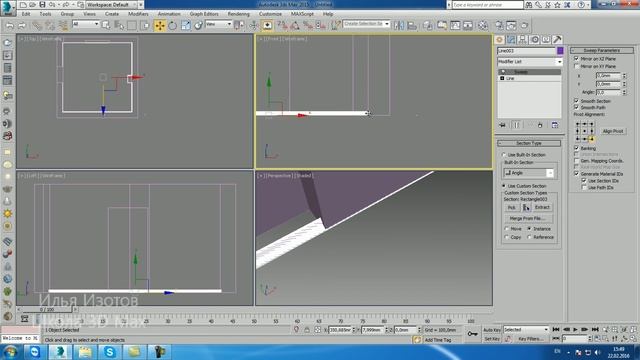Click the Align tool icon
The width and height of the screenshot is (640, 360).
pos(412,25)
